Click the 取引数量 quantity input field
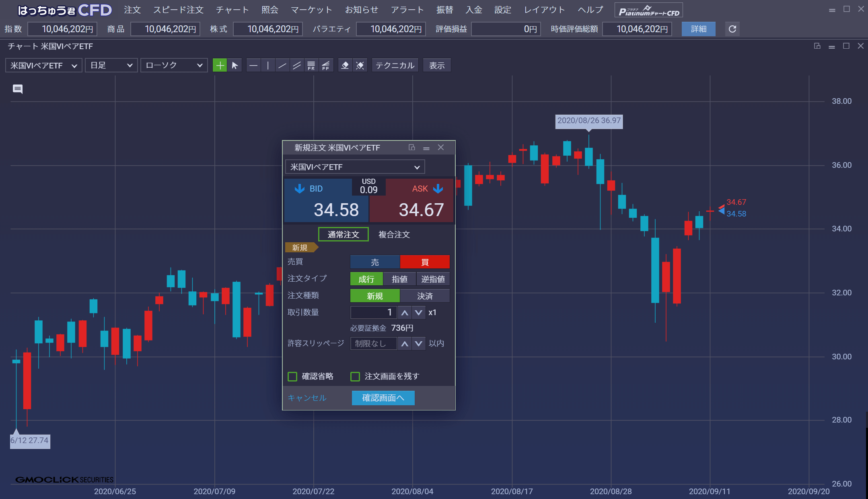868x499 pixels. 373,312
